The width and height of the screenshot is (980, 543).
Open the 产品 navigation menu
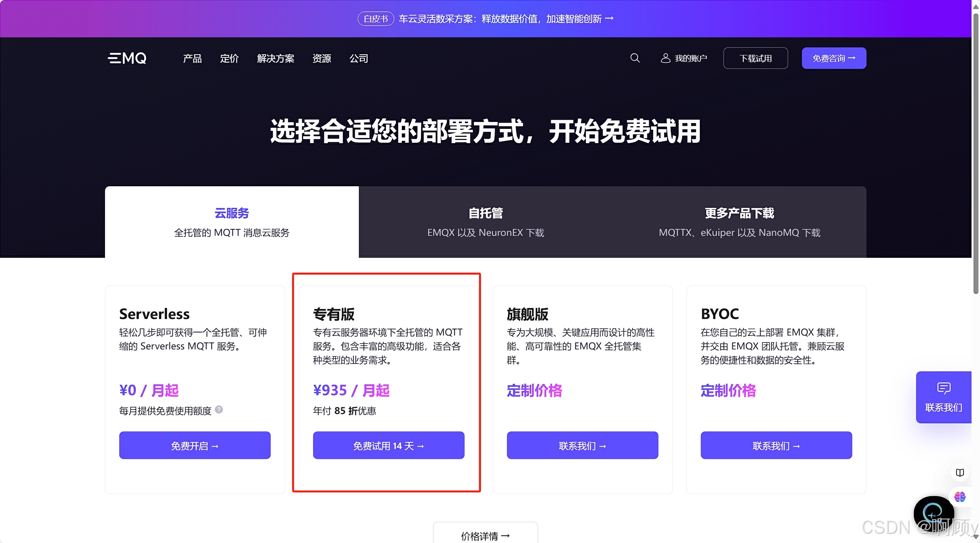coord(192,58)
